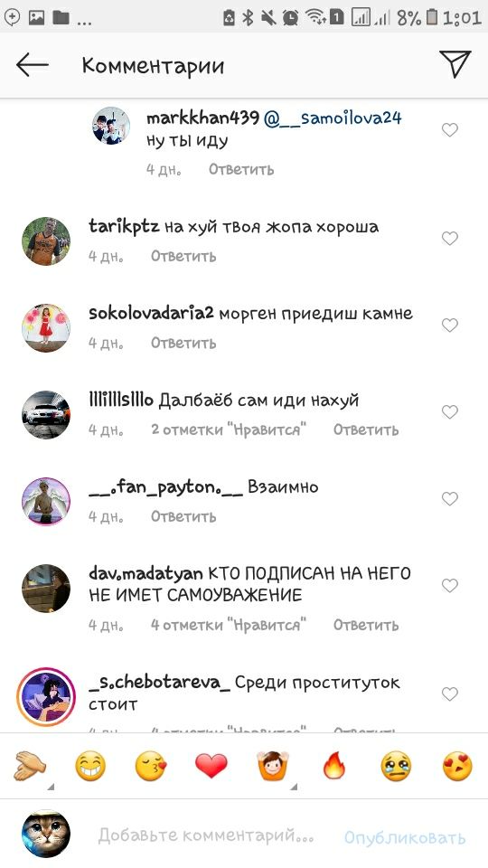
Task: Like the __.fan_payton.__ comment
Action: pyautogui.click(x=450, y=499)
